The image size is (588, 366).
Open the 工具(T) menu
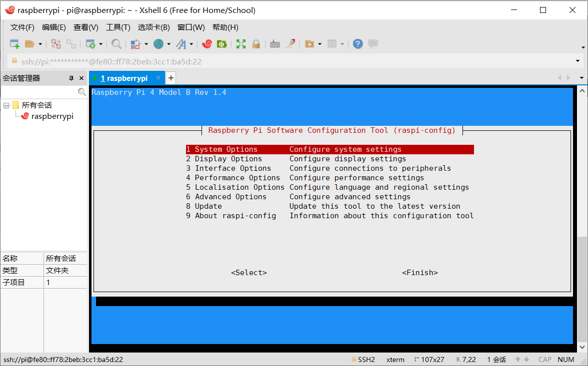point(118,27)
